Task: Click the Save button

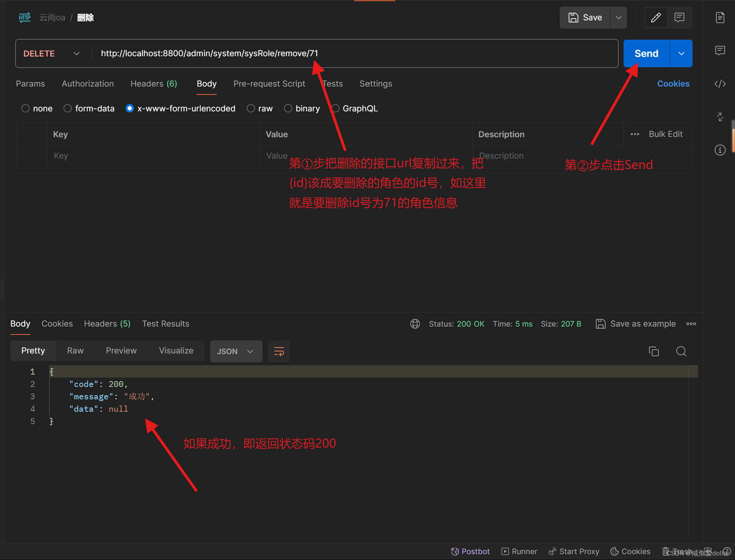Action: [585, 18]
